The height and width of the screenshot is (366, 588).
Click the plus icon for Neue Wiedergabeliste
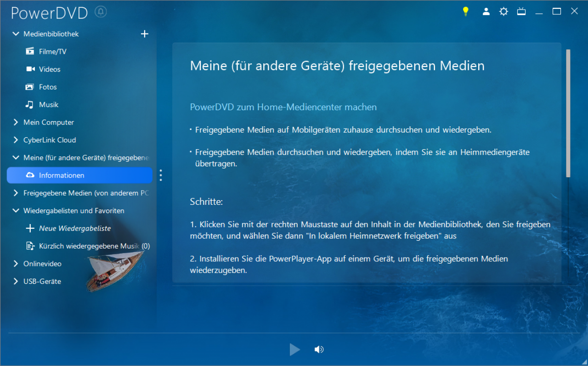point(30,228)
